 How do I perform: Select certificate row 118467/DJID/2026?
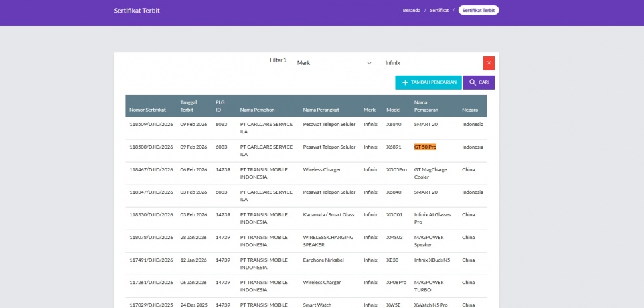(151, 169)
